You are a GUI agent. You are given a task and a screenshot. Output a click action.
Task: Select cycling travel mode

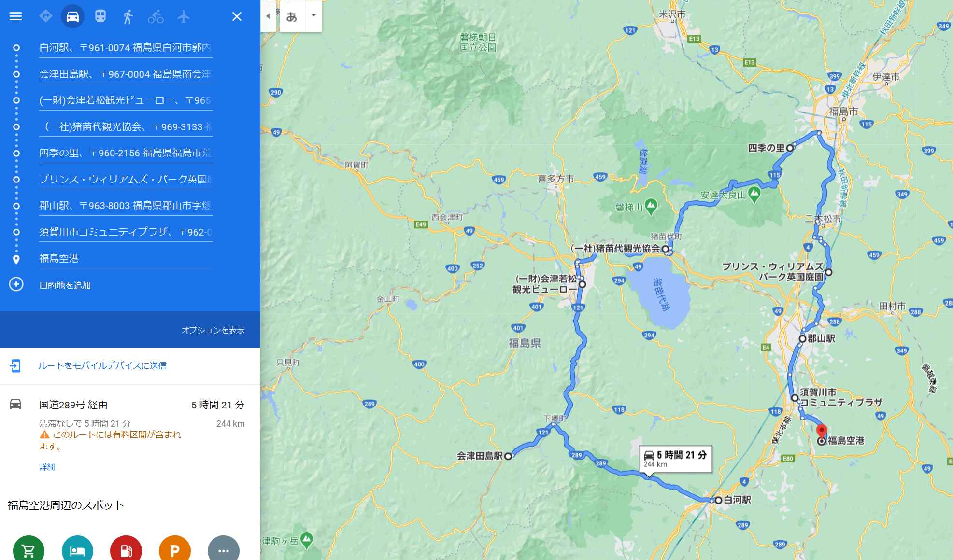tap(156, 17)
